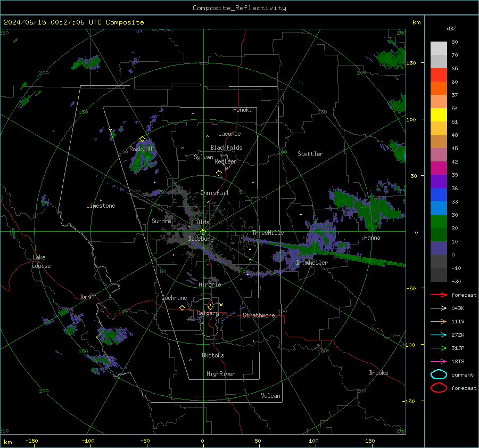Click the cyan current ellipse icon
This screenshot has height=448, width=479.
click(439, 374)
